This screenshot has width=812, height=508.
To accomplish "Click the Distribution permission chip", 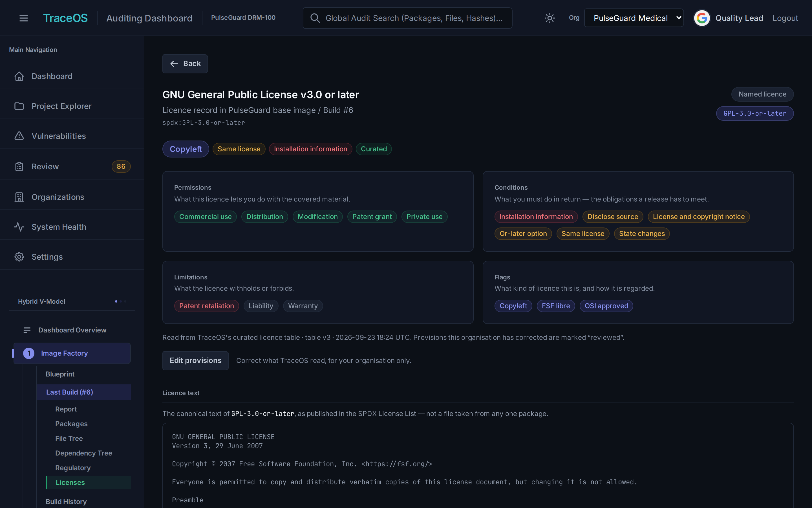I will pyautogui.click(x=264, y=217).
